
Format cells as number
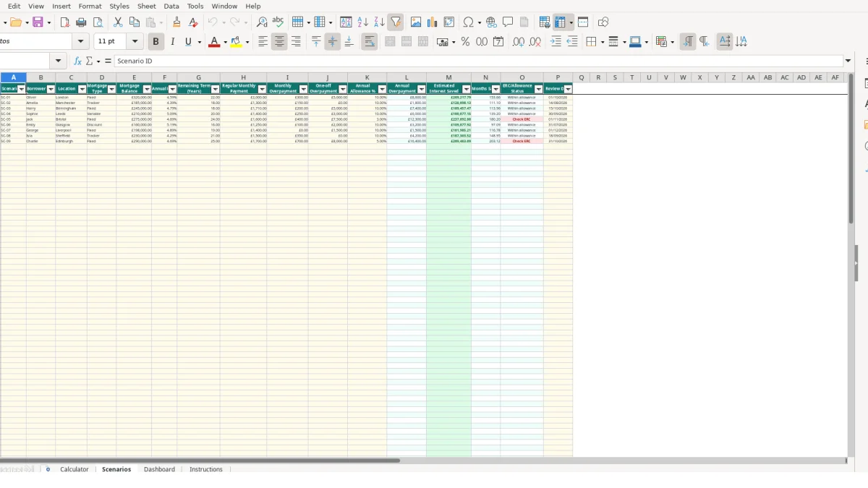[x=482, y=42]
